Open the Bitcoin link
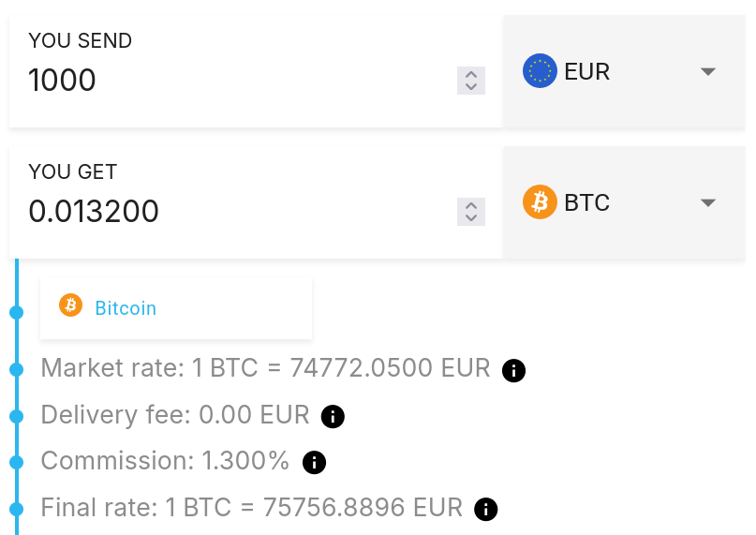Image resolution: width=756 pixels, height=535 pixels. tap(126, 307)
